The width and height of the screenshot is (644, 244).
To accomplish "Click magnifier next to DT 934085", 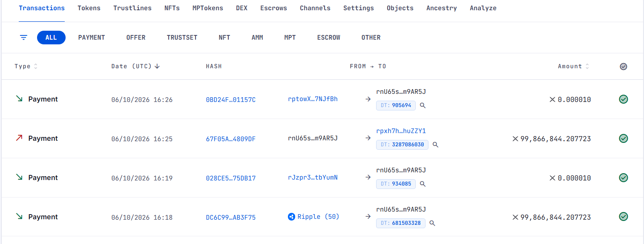I will point(423,184).
